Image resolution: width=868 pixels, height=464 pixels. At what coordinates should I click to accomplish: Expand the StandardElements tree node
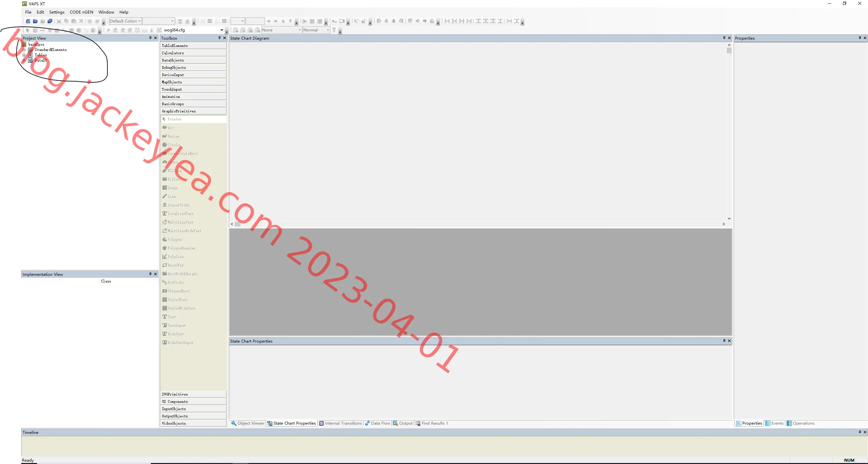pos(24,50)
